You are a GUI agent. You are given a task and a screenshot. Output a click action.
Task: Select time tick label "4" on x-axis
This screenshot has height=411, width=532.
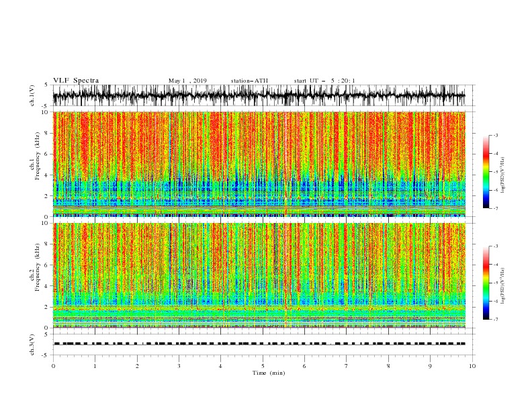pyautogui.click(x=220, y=366)
